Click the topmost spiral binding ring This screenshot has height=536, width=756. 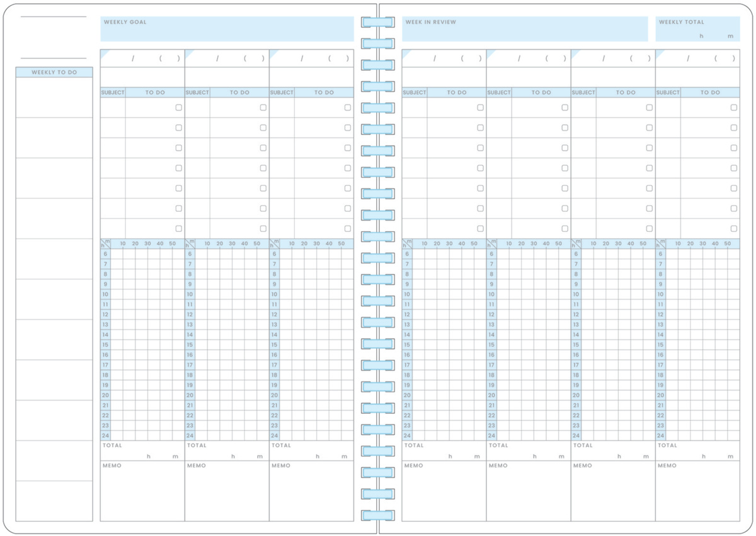(377, 22)
